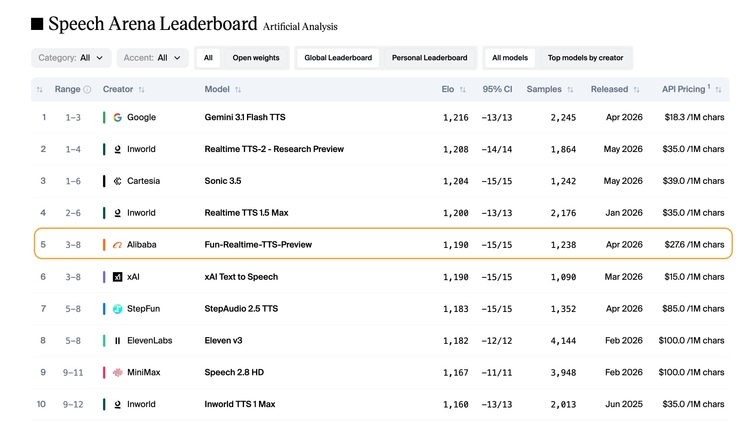This screenshot has width=750, height=423.
Task: Click the Speech Arena Leaderboard title
Action: click(x=153, y=24)
